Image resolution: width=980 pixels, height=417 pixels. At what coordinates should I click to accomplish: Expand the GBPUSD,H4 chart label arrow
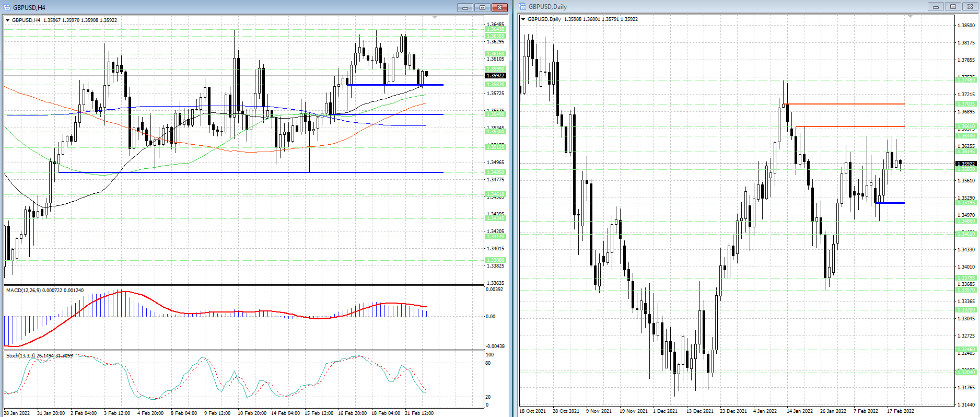[x=8, y=20]
